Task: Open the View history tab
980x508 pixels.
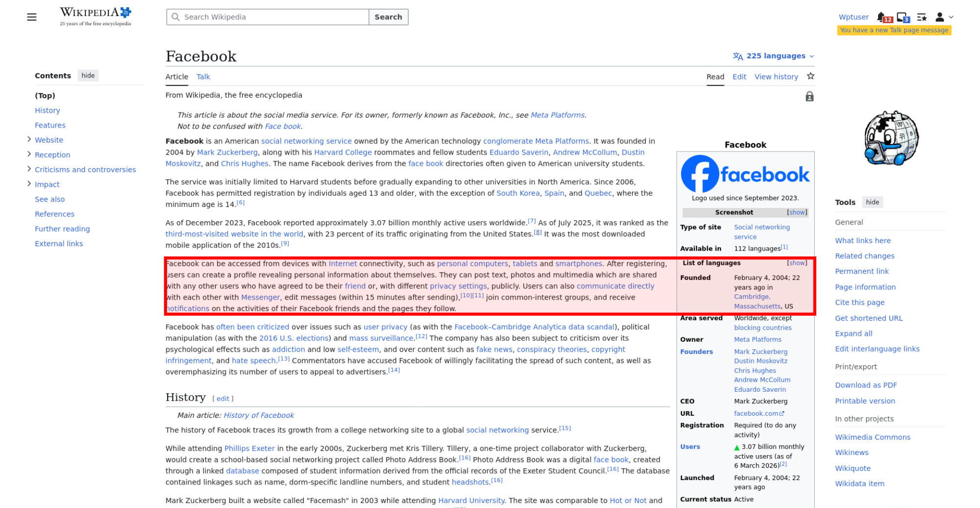Action: [x=776, y=77]
